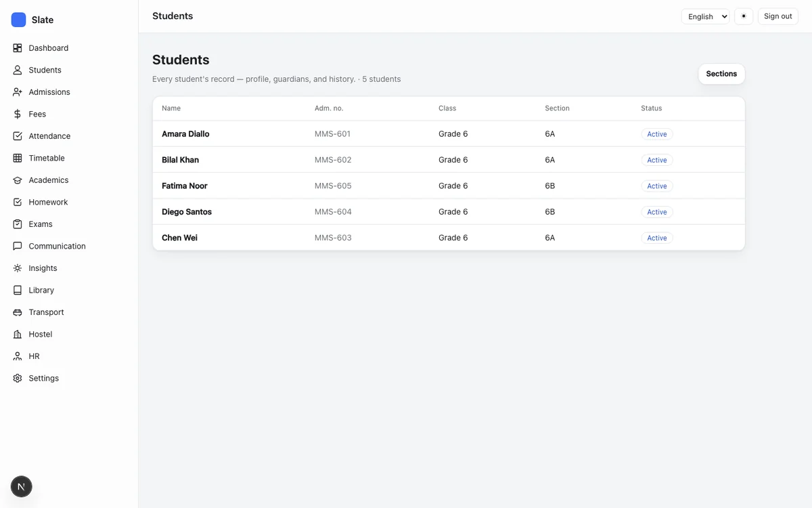Image resolution: width=812 pixels, height=508 pixels.
Task: Click the Section column header
Action: pos(557,108)
